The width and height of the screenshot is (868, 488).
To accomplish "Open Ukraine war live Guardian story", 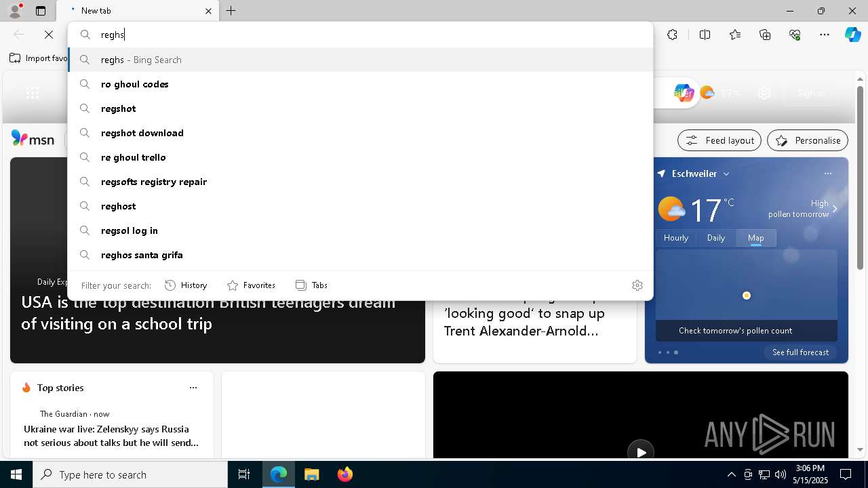I will click(111, 436).
